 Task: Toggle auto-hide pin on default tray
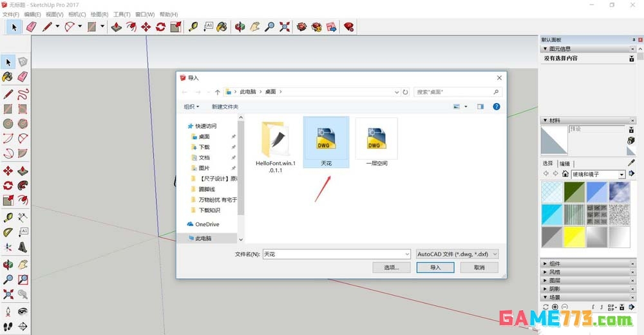(x=634, y=39)
